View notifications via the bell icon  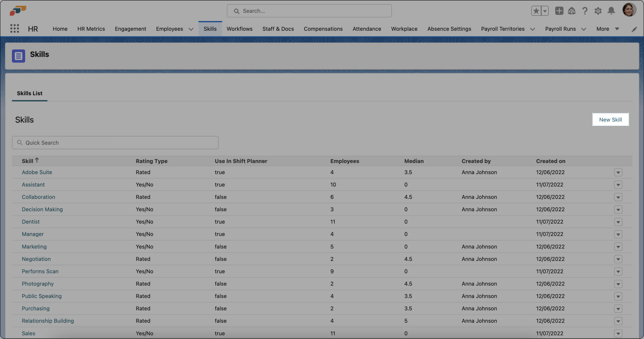611,11
